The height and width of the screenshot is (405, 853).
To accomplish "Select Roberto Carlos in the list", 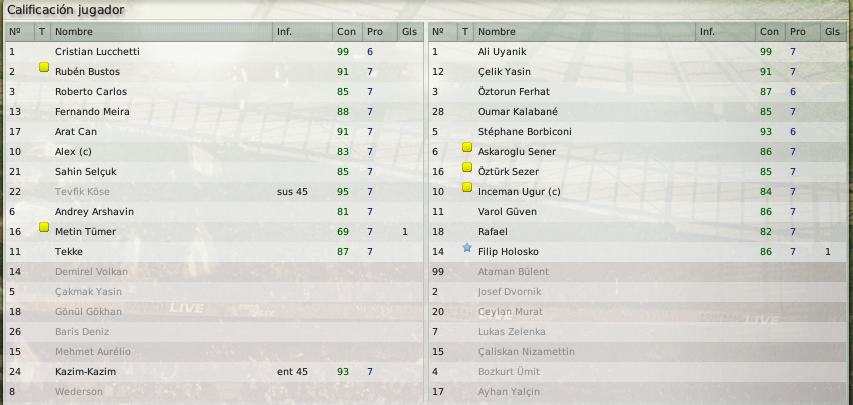I will click(x=214, y=91).
